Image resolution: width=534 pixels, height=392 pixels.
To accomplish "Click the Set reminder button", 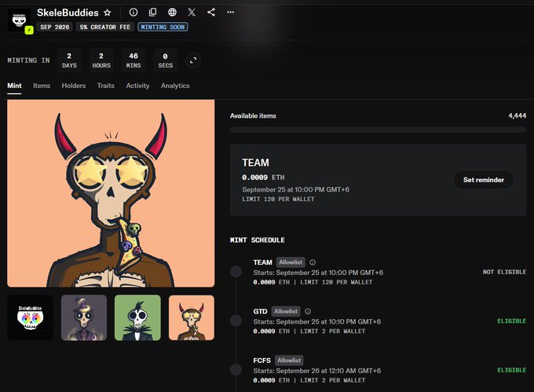I will 483,180.
